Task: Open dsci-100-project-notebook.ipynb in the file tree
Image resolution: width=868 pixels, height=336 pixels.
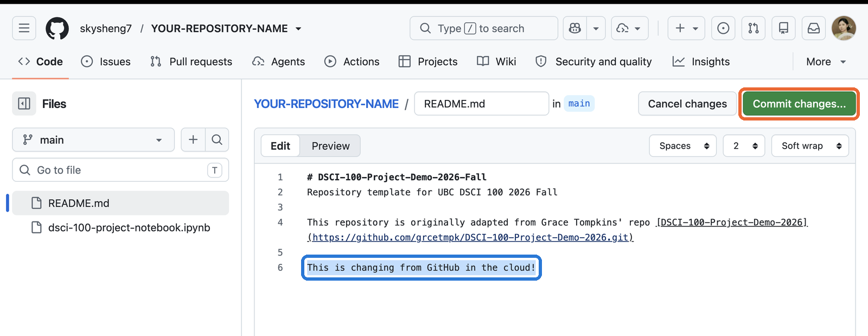Action: 120,227
